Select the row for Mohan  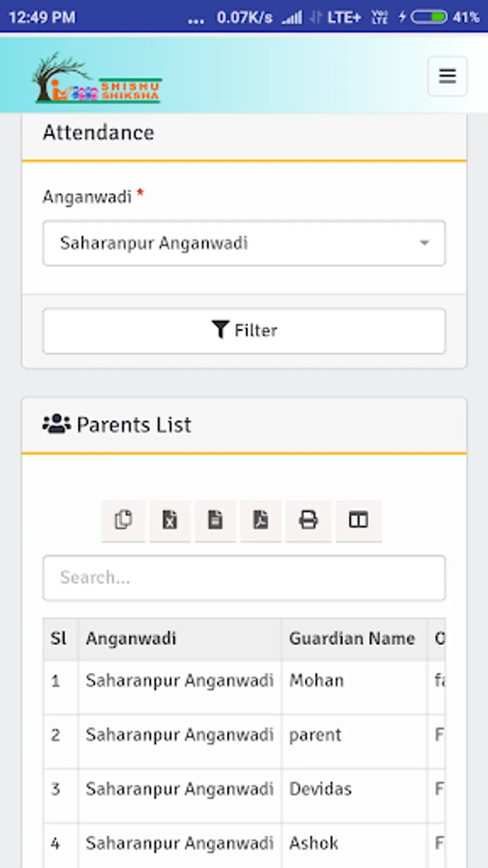coord(317,681)
